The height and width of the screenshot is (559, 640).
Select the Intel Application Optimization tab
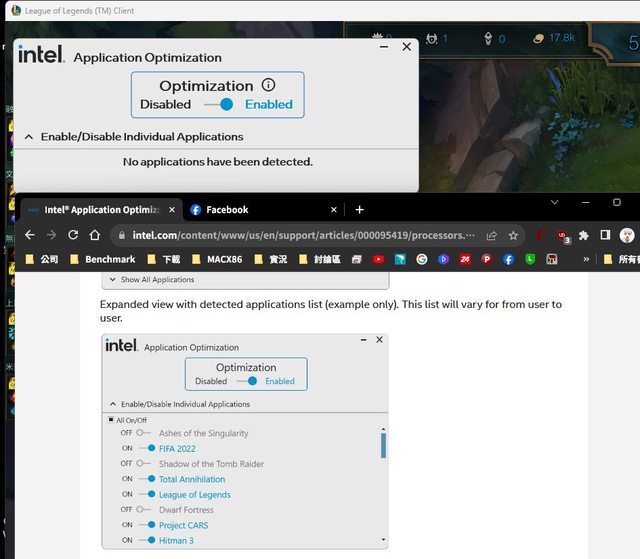(95, 210)
